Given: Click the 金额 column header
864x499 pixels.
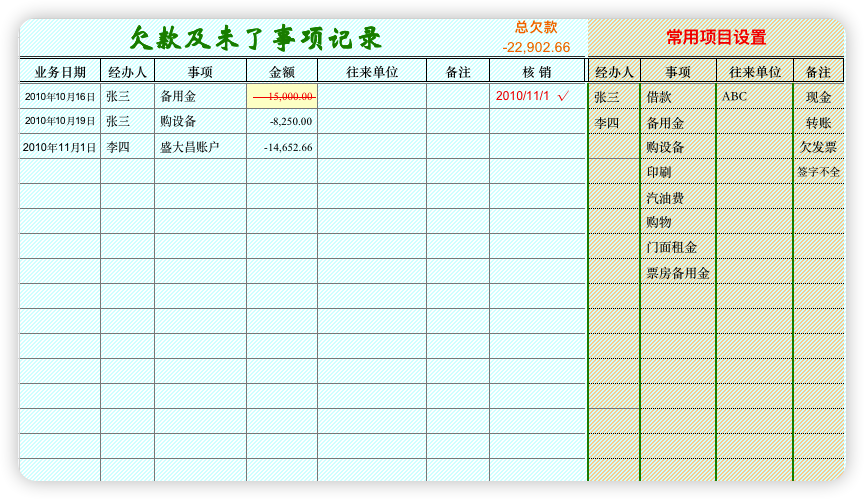Looking at the screenshot, I should point(282,72).
